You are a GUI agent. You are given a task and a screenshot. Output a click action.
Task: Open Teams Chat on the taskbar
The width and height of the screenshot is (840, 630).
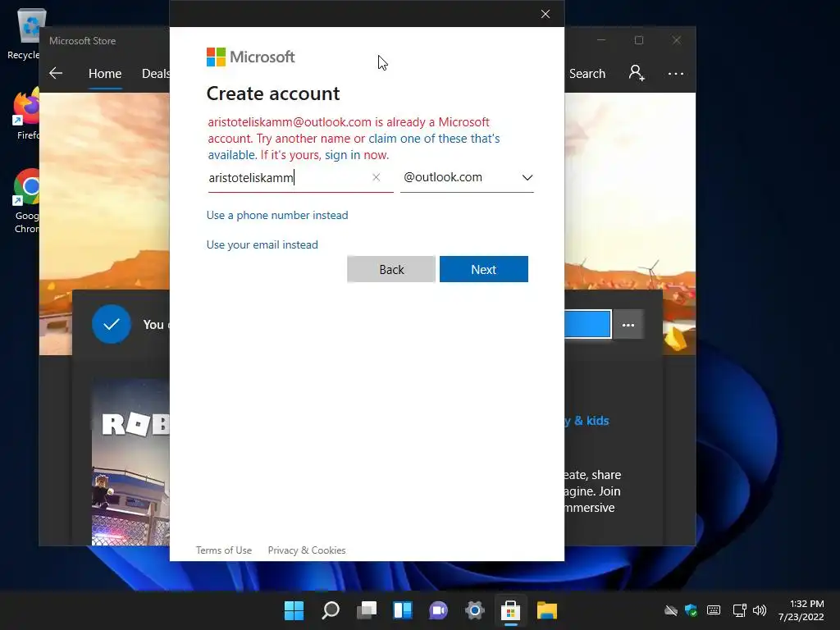click(438, 610)
